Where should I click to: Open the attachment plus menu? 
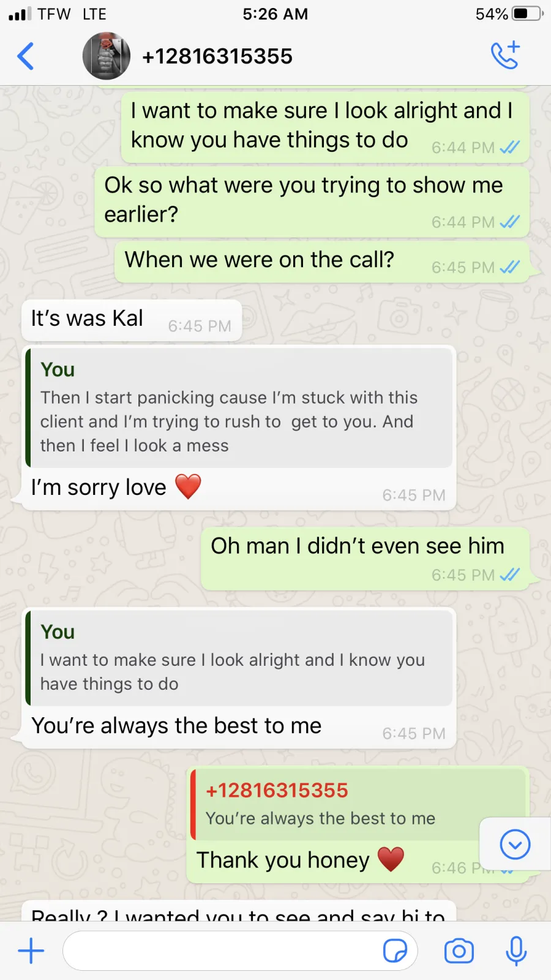click(x=31, y=951)
